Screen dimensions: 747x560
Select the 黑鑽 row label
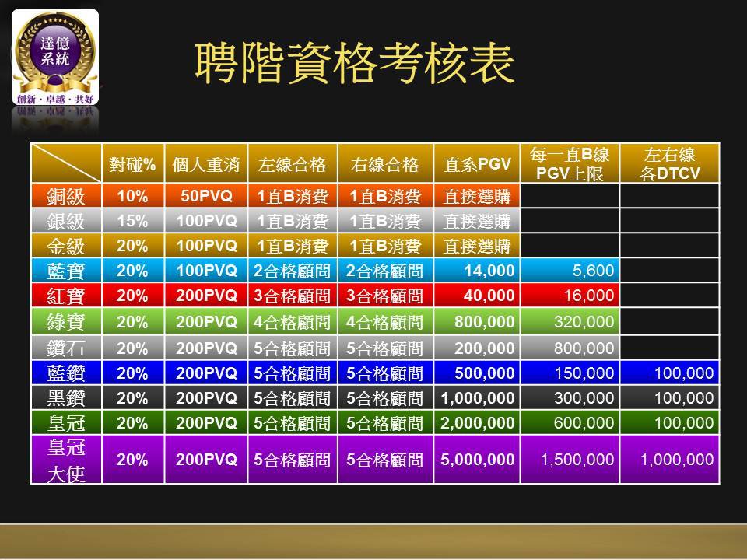coord(66,397)
